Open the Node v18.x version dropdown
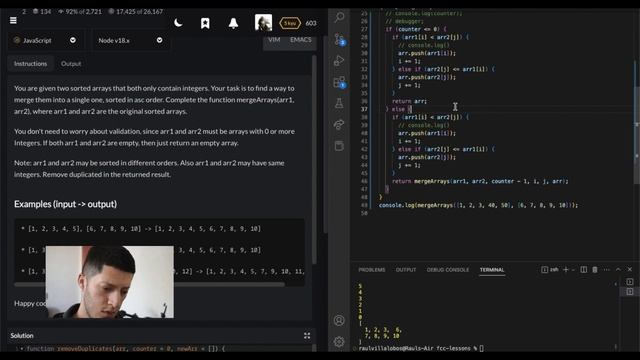The height and width of the screenshot is (360, 640). [131, 40]
